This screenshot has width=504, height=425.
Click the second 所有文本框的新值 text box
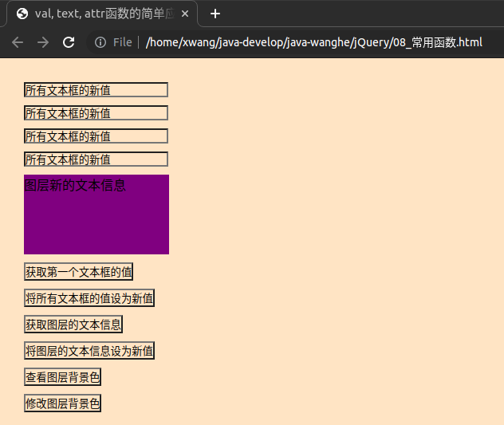(96, 113)
